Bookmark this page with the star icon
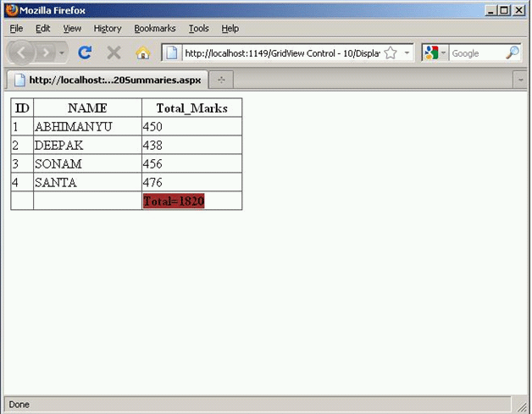Viewport: 532px width, 414px height. click(391, 52)
